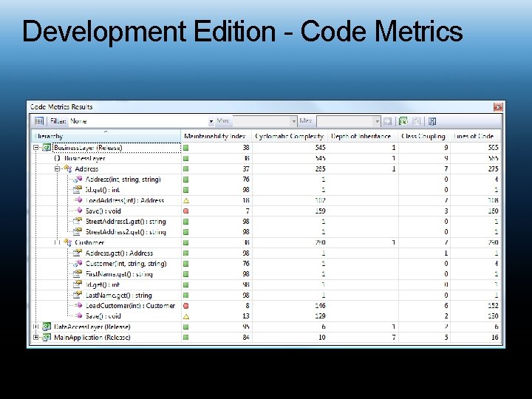
Task: Click maintainability index value 84
Action: 245,337
